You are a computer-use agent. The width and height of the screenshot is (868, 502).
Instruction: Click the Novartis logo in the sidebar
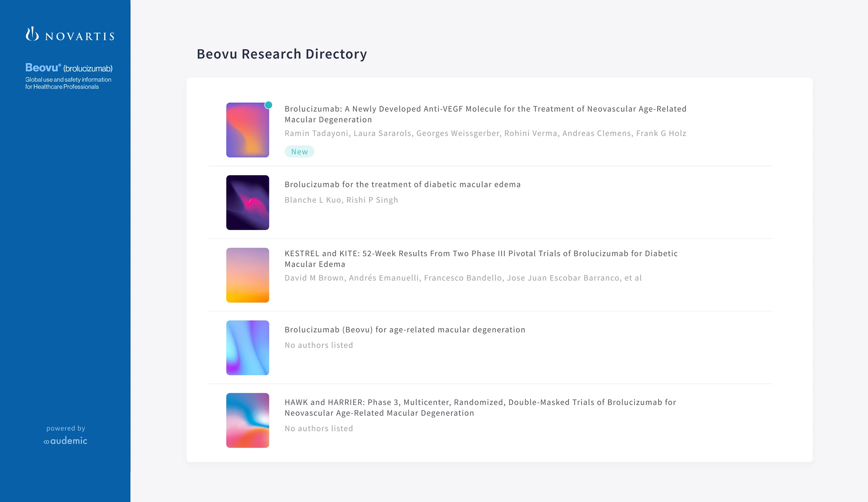point(70,35)
